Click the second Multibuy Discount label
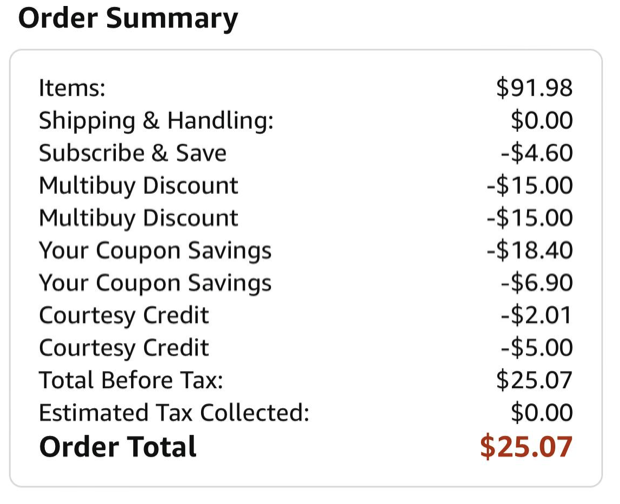 (x=138, y=218)
